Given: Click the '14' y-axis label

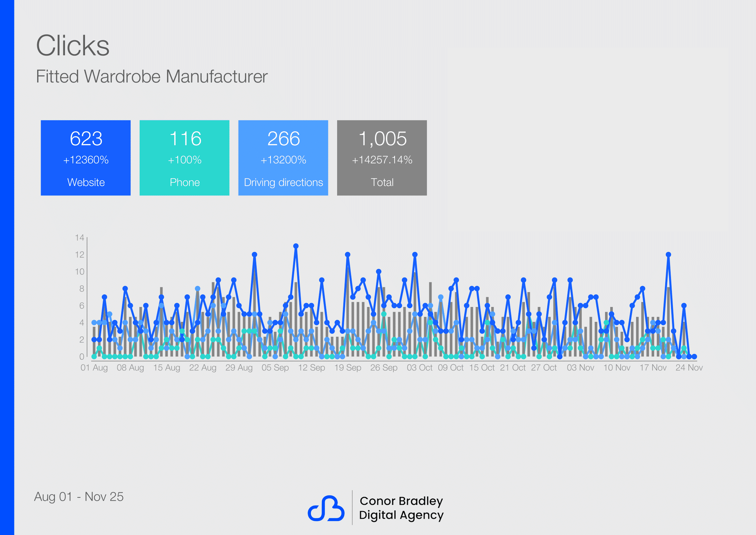Looking at the screenshot, I should [80, 237].
